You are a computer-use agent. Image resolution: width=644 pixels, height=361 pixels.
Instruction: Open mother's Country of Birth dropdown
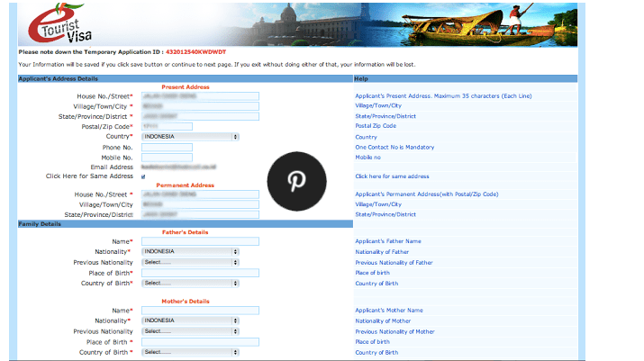[x=190, y=352]
